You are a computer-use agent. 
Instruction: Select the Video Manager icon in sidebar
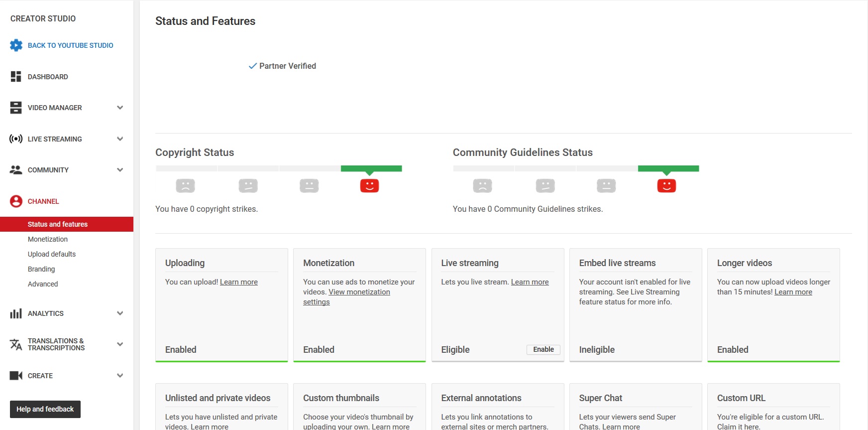(16, 108)
